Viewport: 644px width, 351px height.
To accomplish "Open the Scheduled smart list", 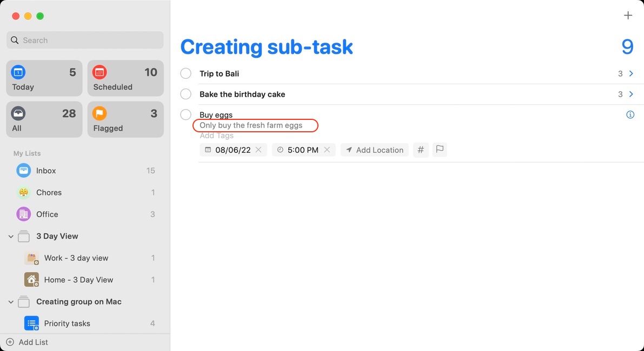I will (x=125, y=78).
